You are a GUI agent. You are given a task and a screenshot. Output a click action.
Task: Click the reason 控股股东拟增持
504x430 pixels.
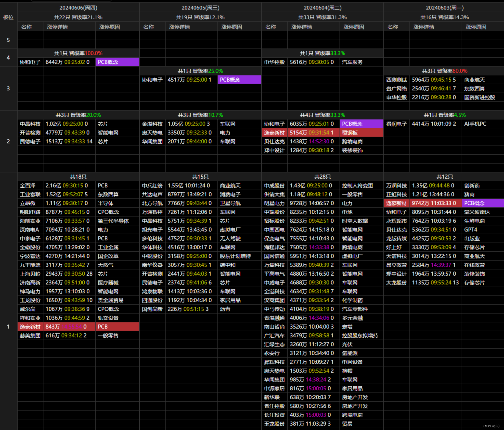coord(360,336)
